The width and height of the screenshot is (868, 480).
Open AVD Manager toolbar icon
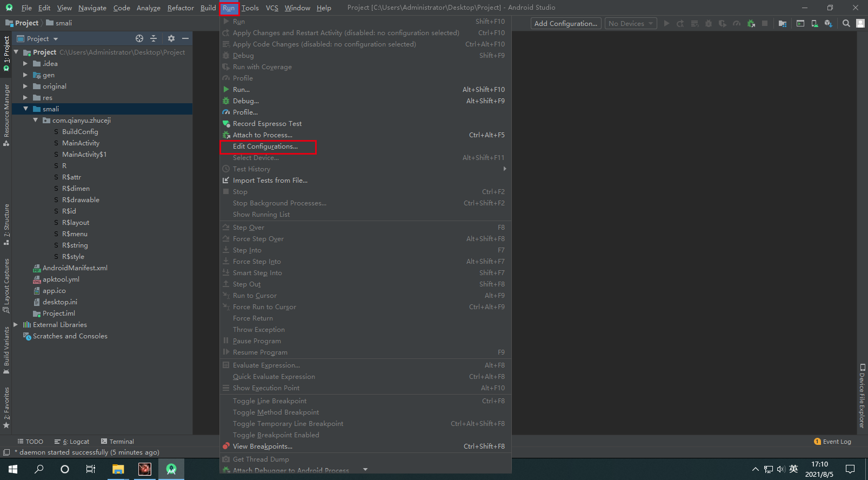tap(814, 23)
